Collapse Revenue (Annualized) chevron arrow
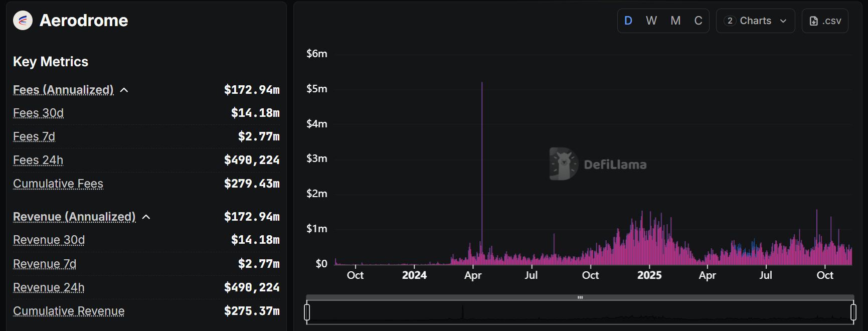This screenshot has height=331, width=868. click(146, 217)
